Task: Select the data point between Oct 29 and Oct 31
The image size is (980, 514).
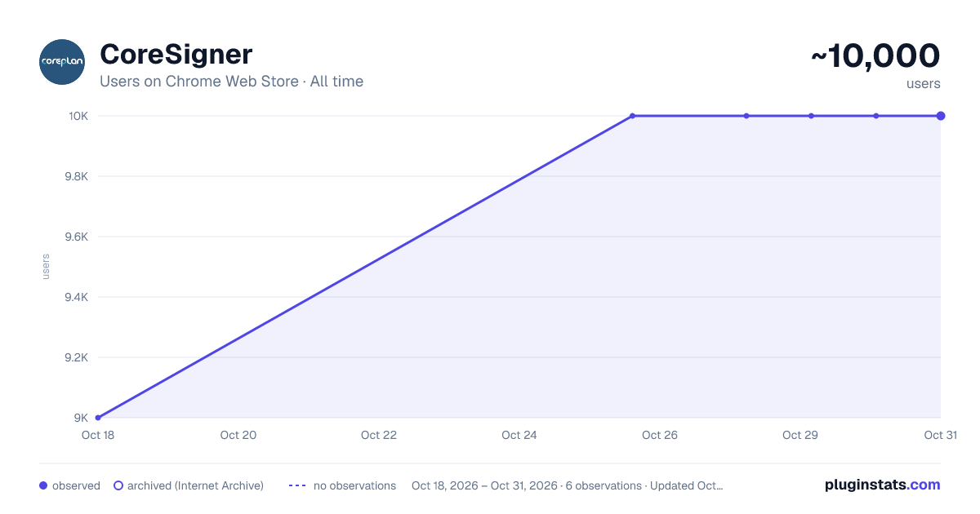Action: 876,116
